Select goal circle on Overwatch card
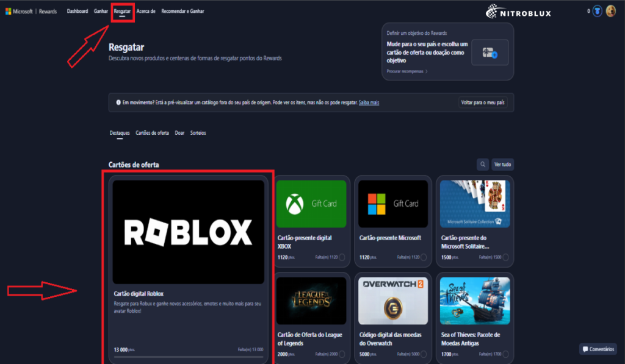 (424, 354)
